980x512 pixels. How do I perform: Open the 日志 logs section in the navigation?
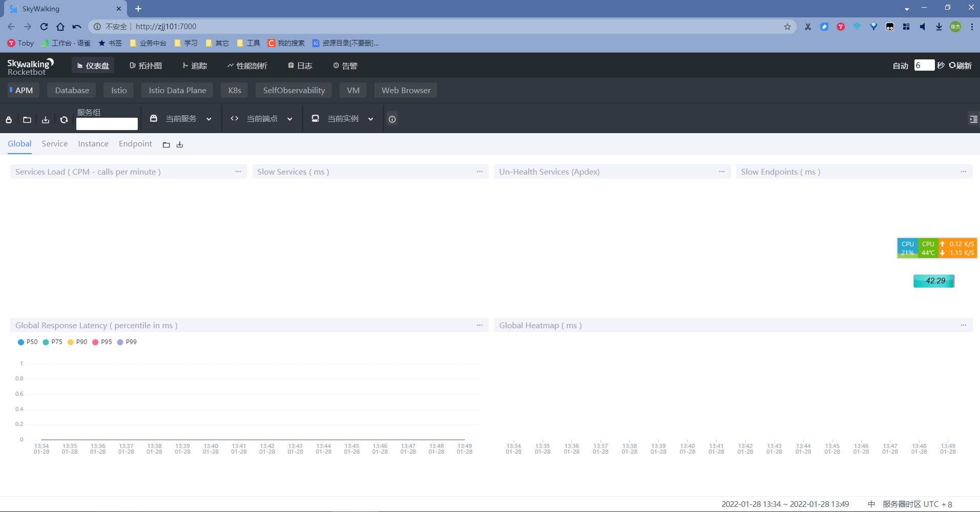(300, 66)
